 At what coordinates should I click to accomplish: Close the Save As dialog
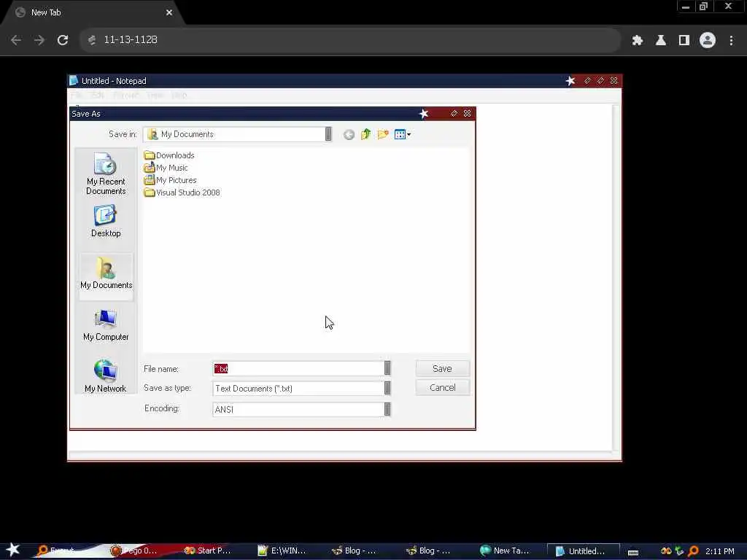click(x=468, y=113)
